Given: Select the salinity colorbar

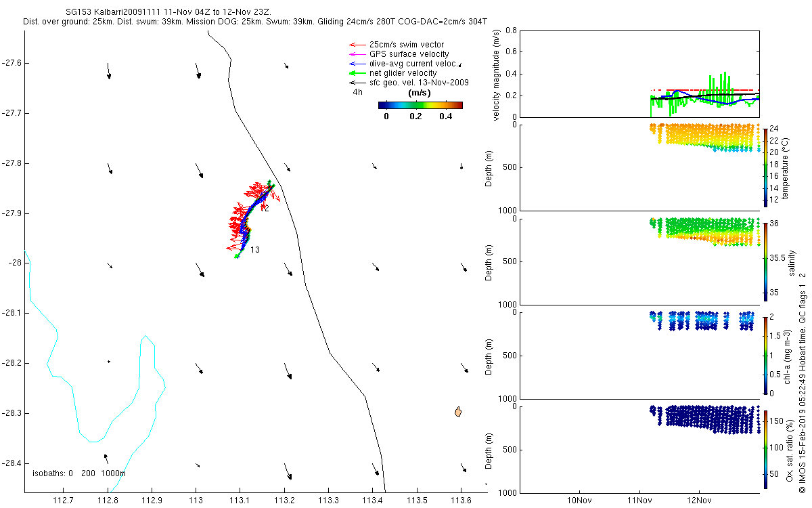Looking at the screenshot, I should 765,261.
